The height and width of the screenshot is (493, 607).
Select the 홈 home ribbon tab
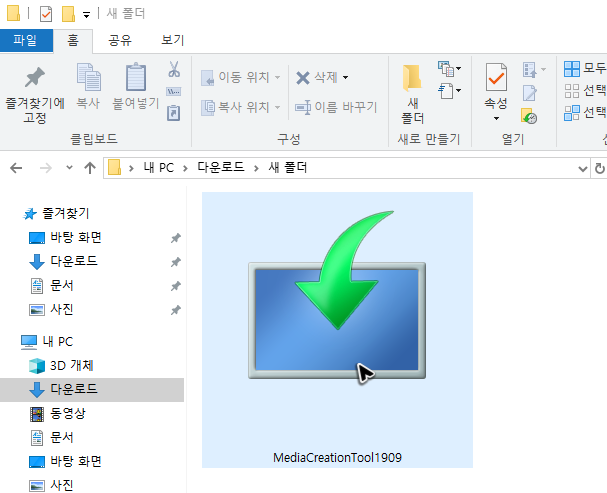[73, 40]
